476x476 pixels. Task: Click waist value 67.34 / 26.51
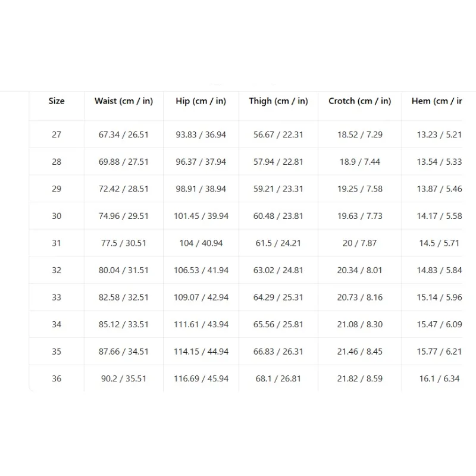(124, 134)
